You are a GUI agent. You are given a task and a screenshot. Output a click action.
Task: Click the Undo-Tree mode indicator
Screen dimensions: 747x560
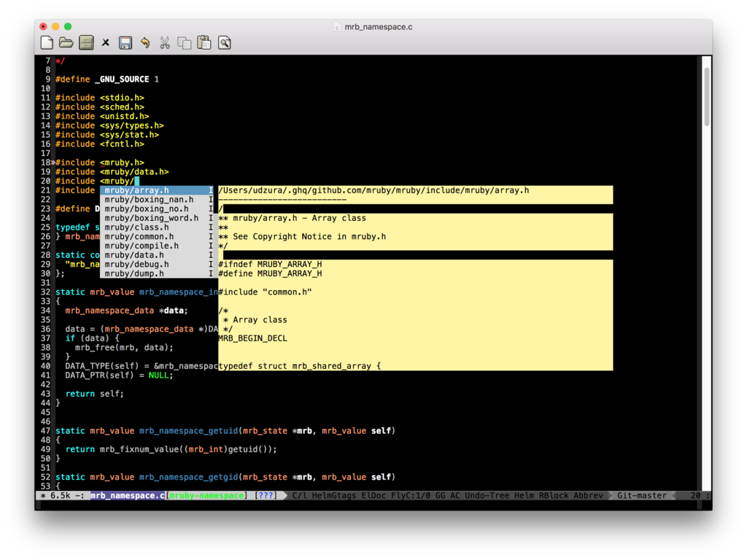487,496
